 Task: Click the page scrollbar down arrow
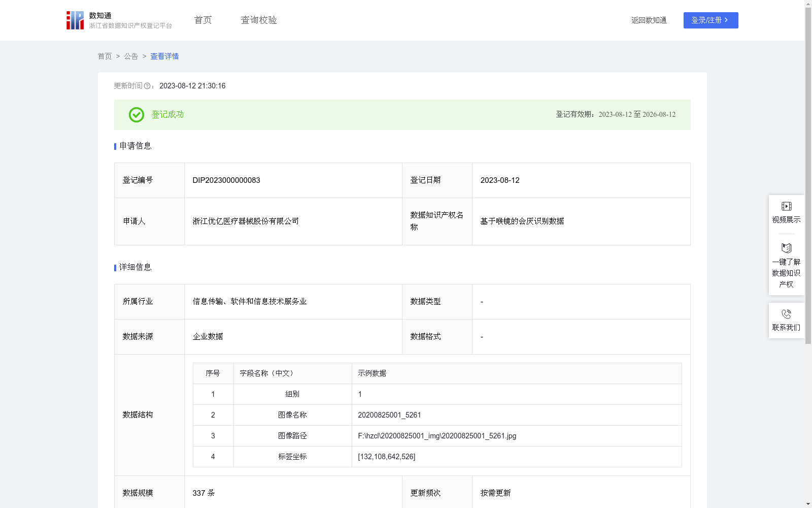coord(808,504)
